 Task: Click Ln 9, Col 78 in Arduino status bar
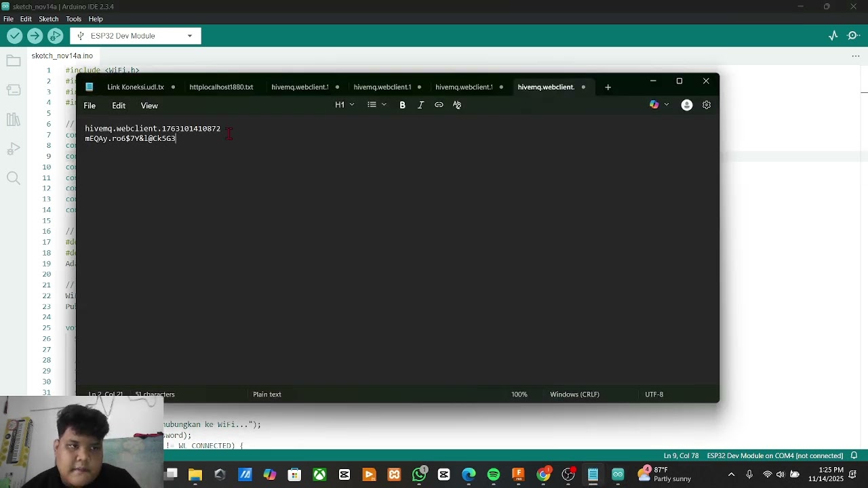coord(681,455)
